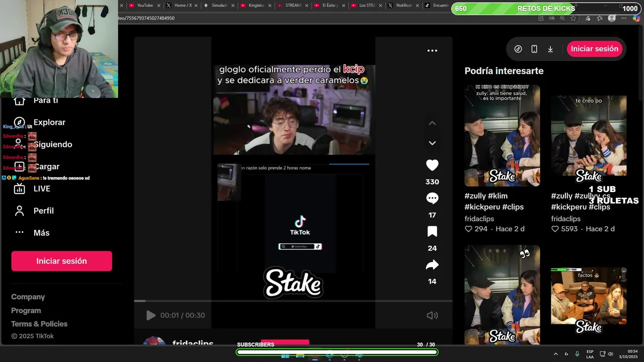Like the #zully #klim clip with 294 likes
The height and width of the screenshot is (362, 644).
[x=468, y=229]
